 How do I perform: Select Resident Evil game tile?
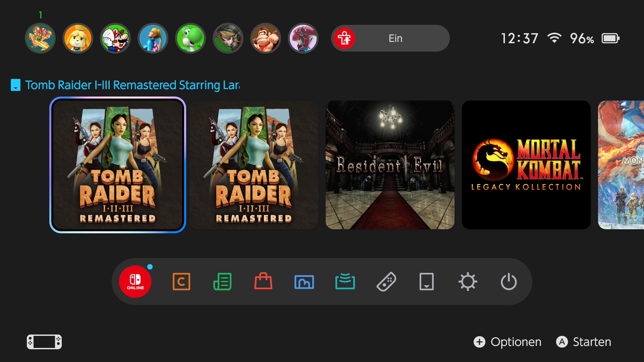[390, 165]
